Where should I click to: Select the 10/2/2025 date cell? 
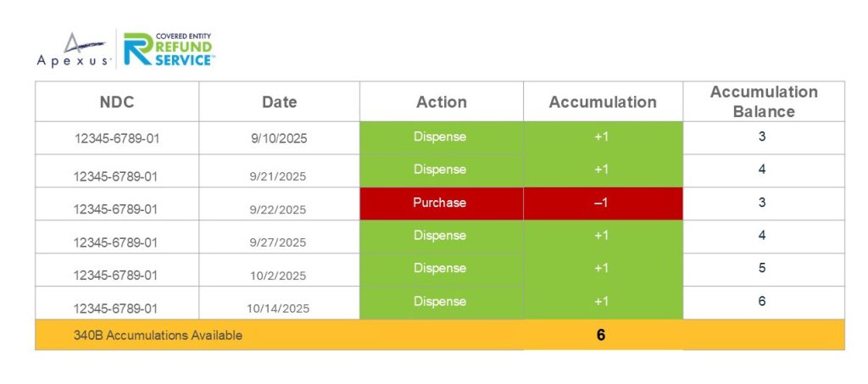click(x=279, y=275)
